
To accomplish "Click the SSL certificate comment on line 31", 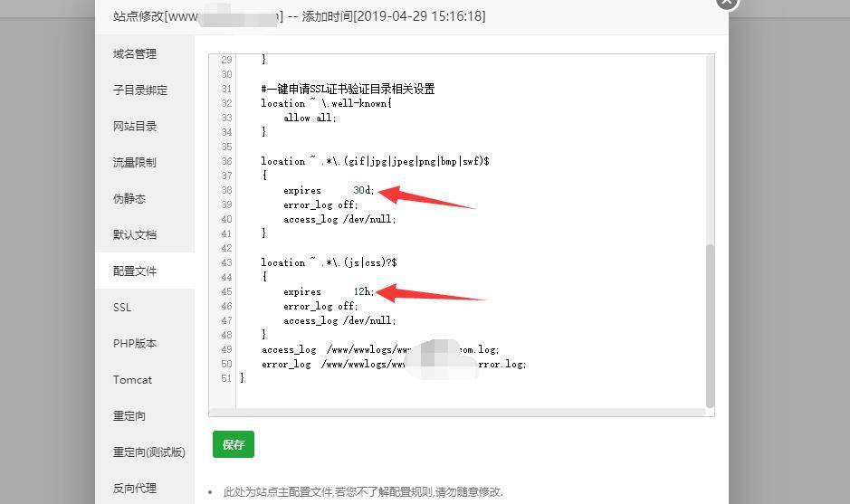I will [x=348, y=89].
